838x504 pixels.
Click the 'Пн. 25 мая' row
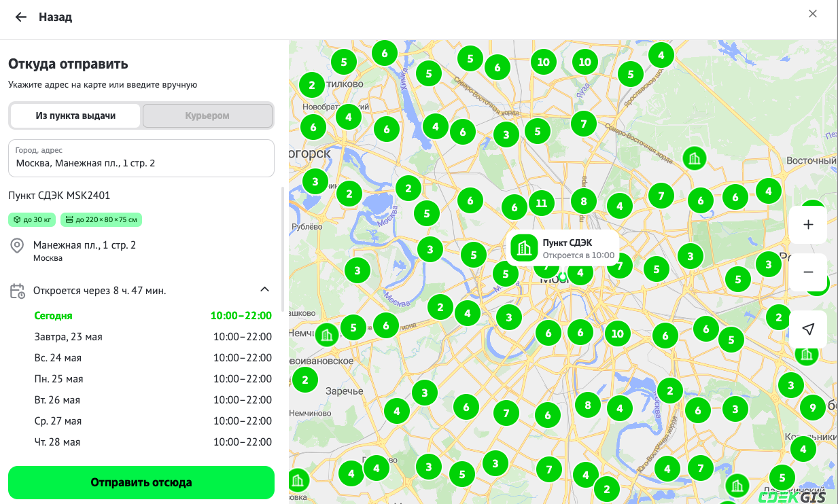click(x=153, y=379)
